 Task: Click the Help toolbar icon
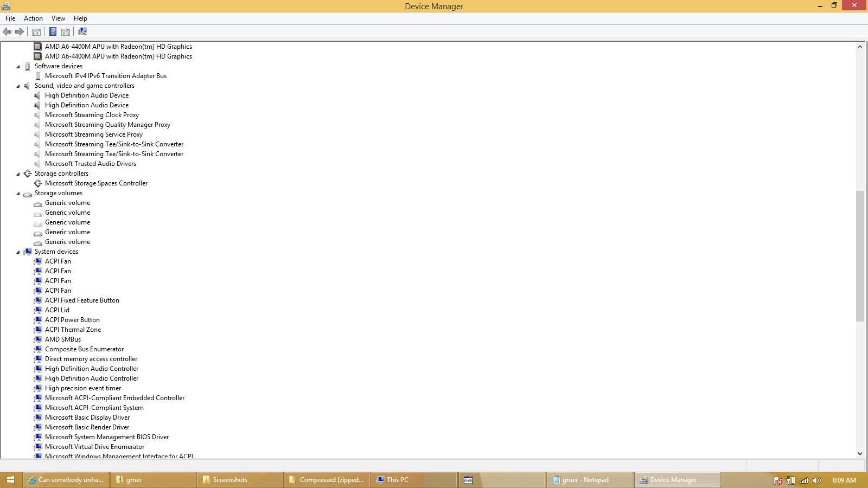(53, 32)
